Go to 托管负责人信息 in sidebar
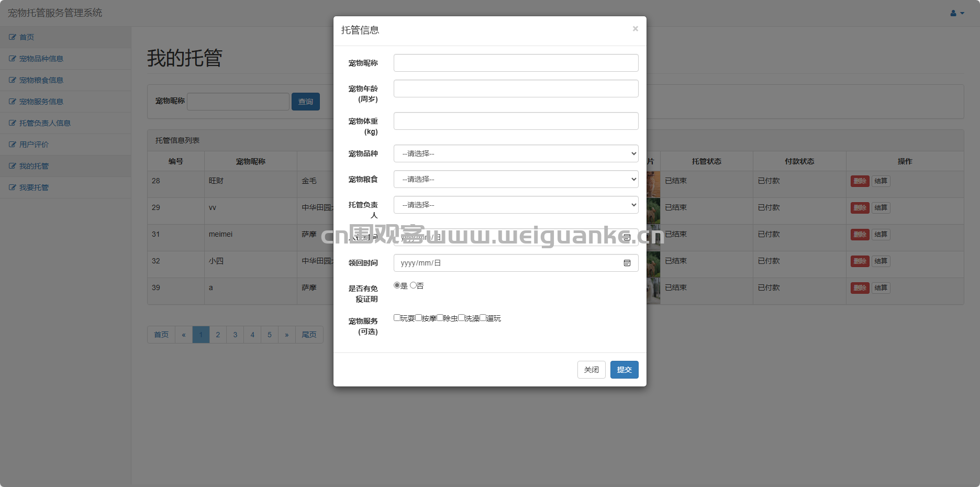Image resolution: width=980 pixels, height=487 pixels. [x=44, y=123]
